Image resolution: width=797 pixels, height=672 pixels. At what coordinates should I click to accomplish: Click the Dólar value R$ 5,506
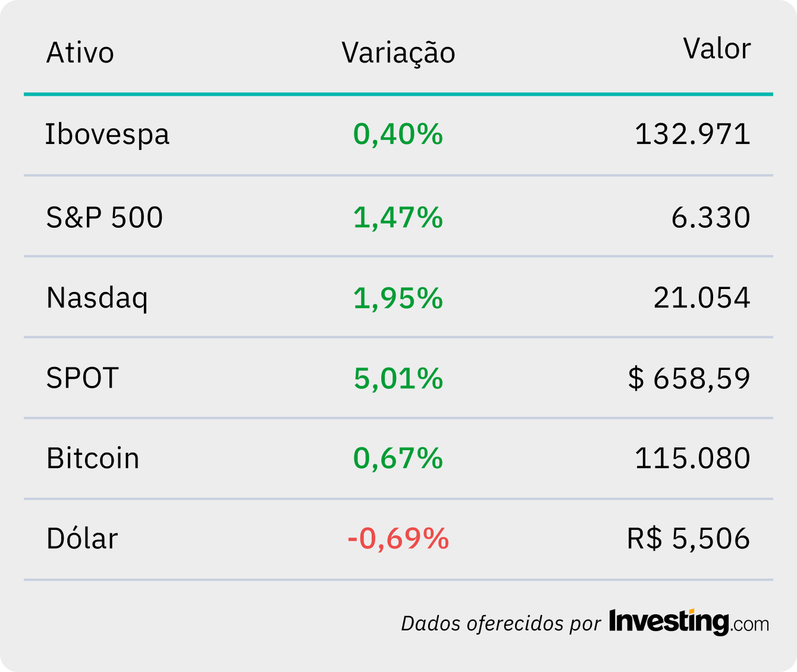point(689,538)
